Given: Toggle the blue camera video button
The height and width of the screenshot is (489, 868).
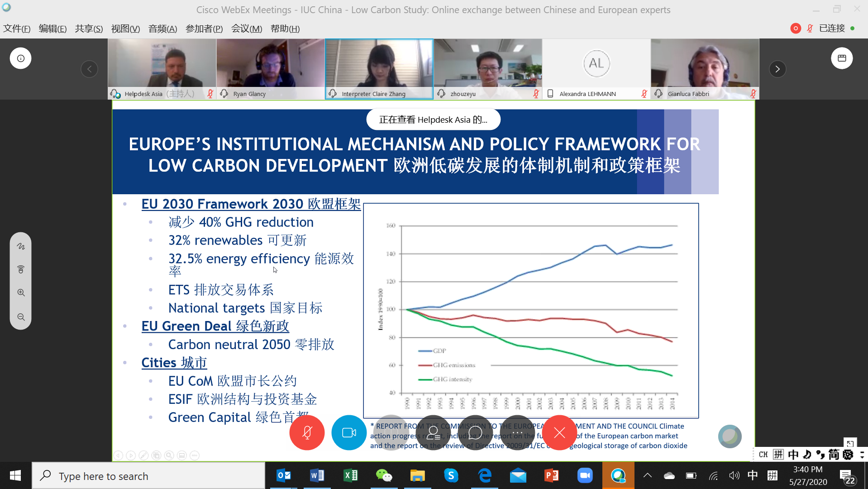Looking at the screenshot, I should click(x=349, y=433).
